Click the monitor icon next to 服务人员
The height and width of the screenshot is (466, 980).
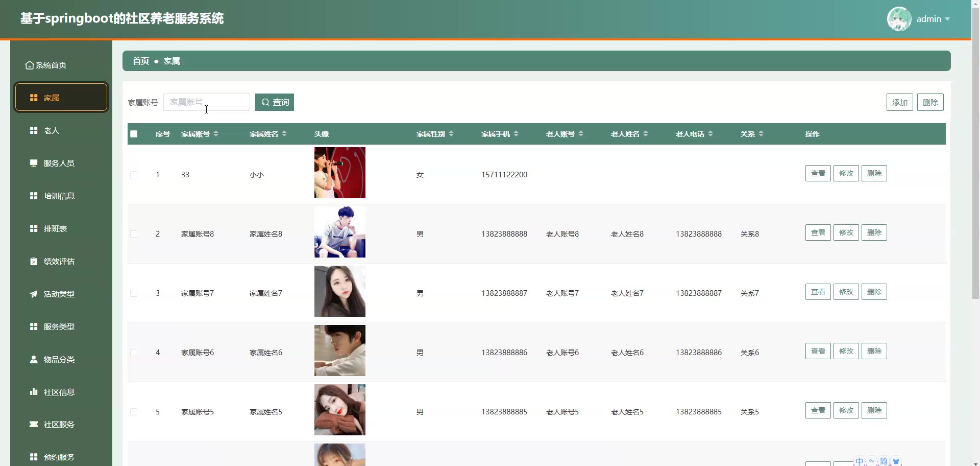coord(34,164)
